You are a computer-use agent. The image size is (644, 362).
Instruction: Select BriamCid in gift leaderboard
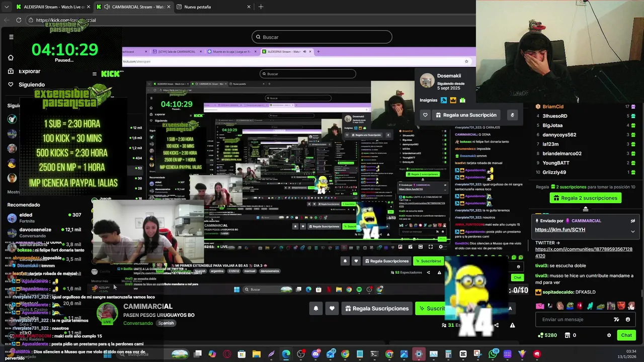coord(553,107)
